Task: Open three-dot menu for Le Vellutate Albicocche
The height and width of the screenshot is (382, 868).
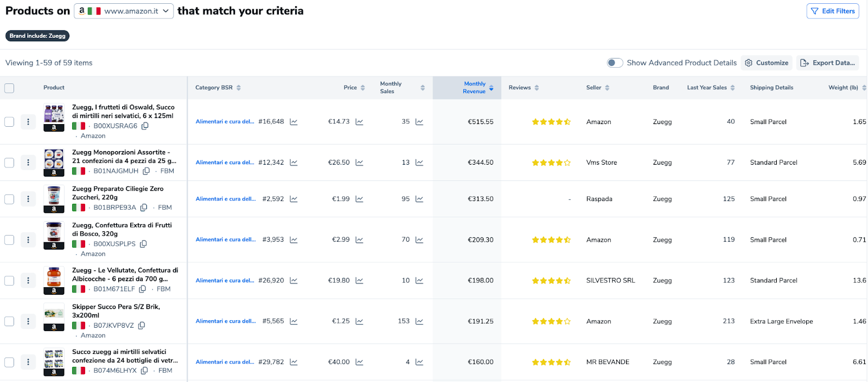Action: click(x=28, y=281)
